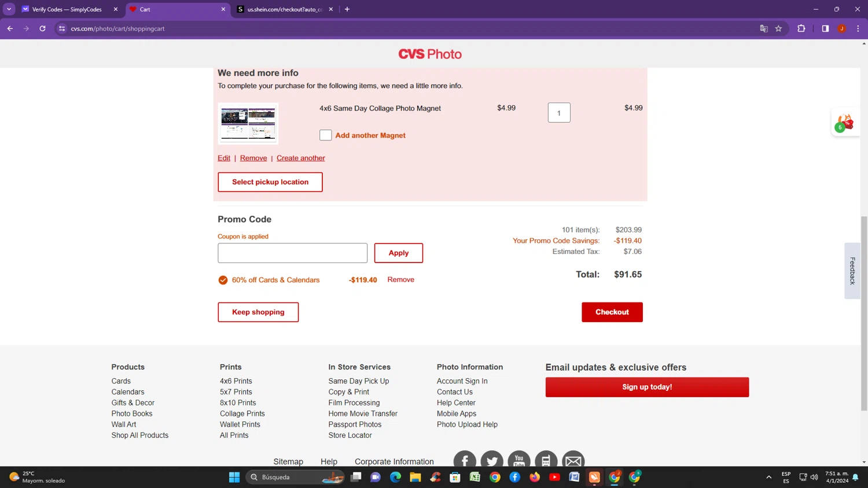Open a new browser tab
This screenshot has width=868, height=488.
tap(347, 9)
